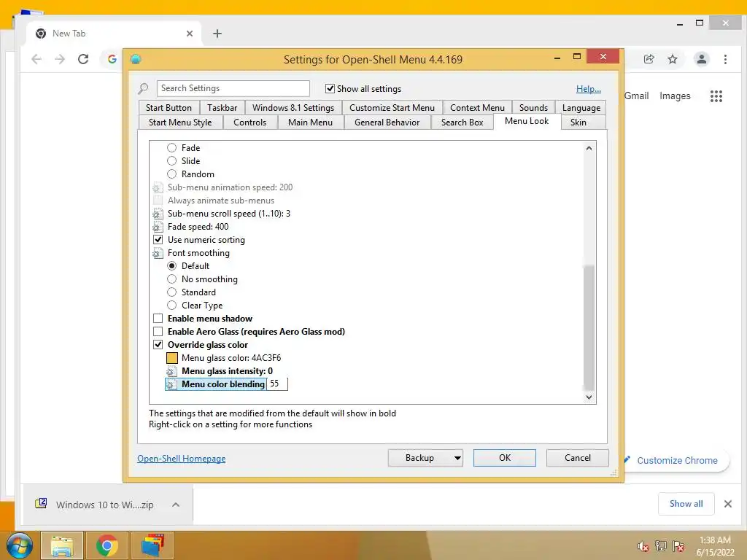Click the Windows Start orb
The image size is (747, 560).
coord(19,545)
